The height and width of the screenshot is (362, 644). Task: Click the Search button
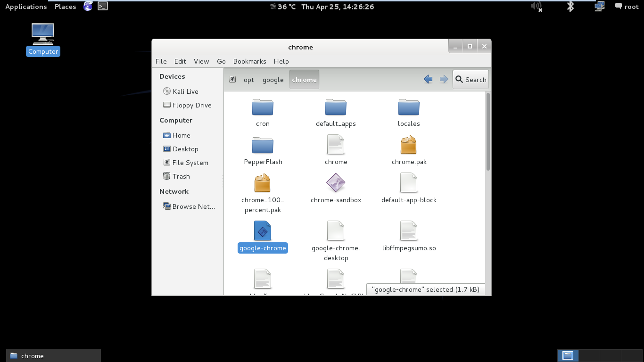tap(471, 80)
